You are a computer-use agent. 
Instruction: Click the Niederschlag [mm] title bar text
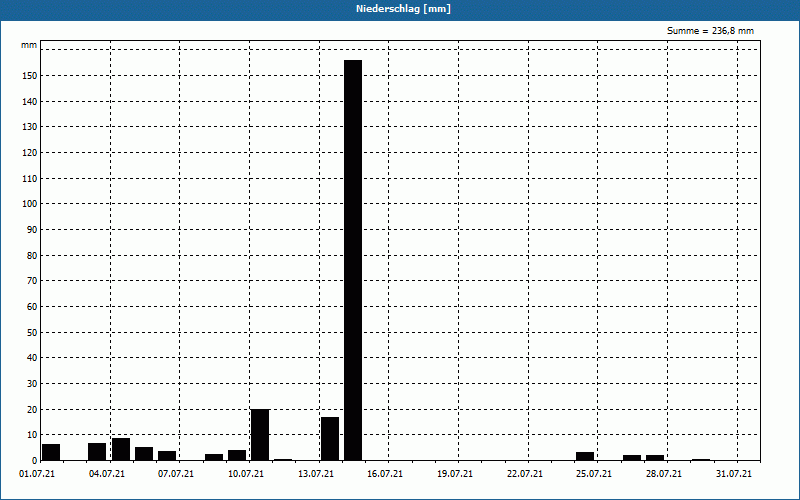(x=403, y=9)
